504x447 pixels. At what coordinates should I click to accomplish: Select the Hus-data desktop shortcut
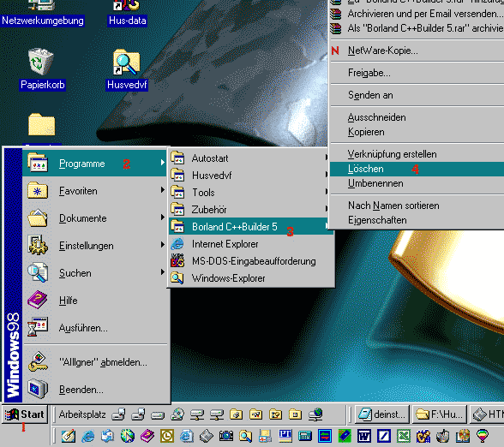click(x=127, y=13)
